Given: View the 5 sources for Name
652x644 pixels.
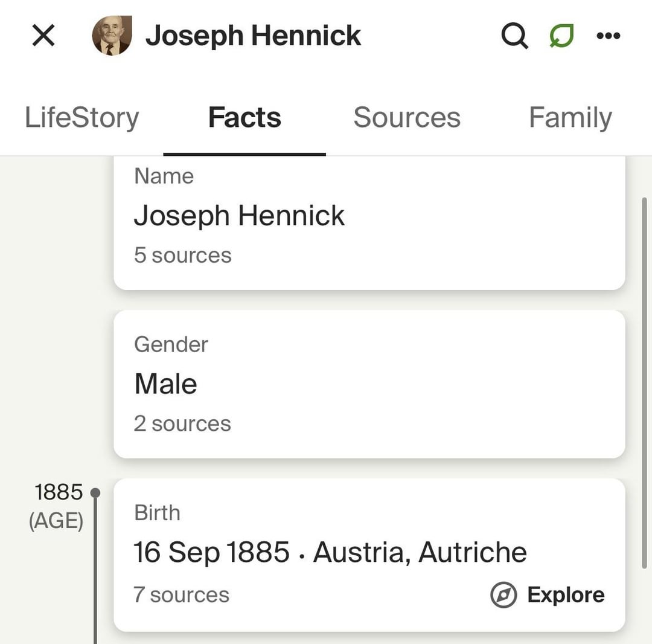Looking at the screenshot, I should pyautogui.click(x=182, y=255).
